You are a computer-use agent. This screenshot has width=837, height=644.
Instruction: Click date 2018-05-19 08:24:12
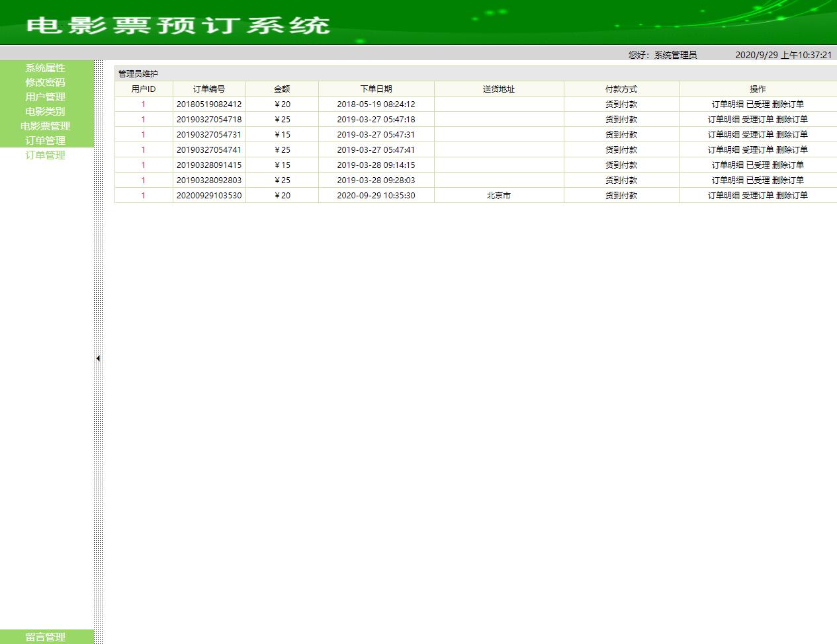[x=376, y=104]
